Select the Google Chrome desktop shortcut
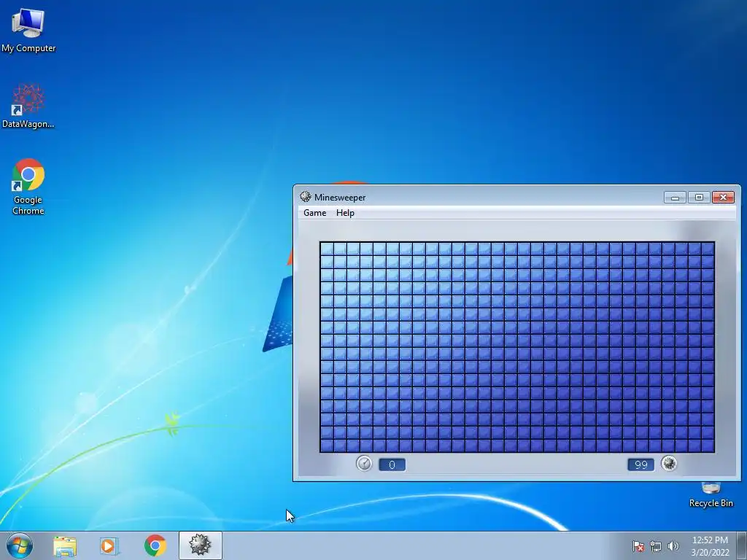747x560 pixels. click(28, 186)
